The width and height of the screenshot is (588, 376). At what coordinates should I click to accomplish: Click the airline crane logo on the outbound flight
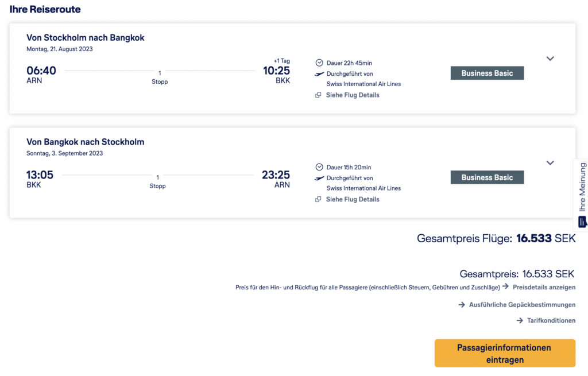coord(319,74)
